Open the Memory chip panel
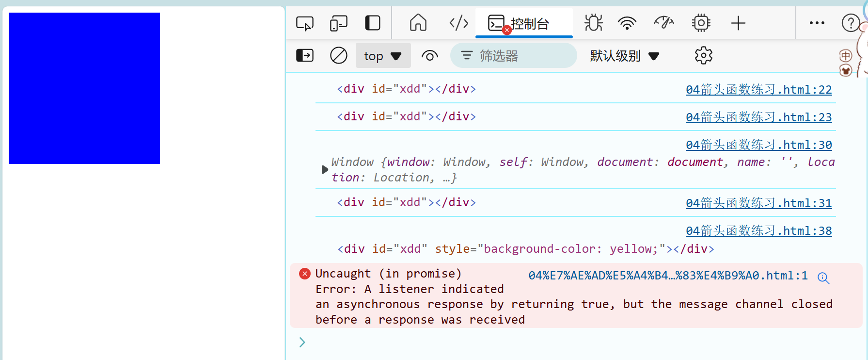Screen dimensions: 868x360 [x=701, y=23]
